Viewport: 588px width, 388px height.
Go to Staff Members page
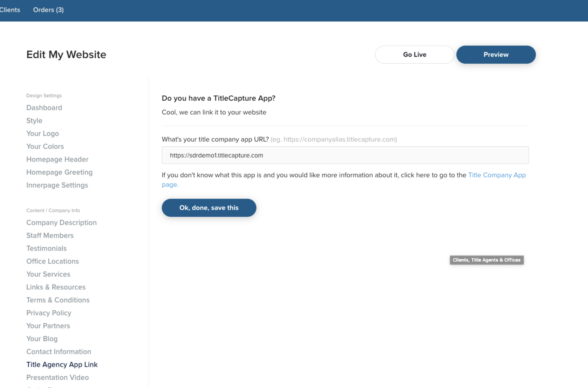tap(50, 235)
